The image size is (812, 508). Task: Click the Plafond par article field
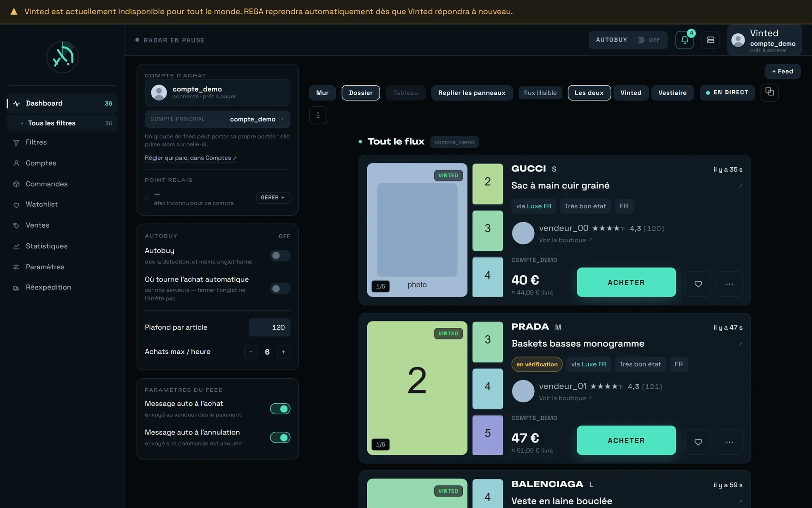pyautogui.click(x=269, y=327)
